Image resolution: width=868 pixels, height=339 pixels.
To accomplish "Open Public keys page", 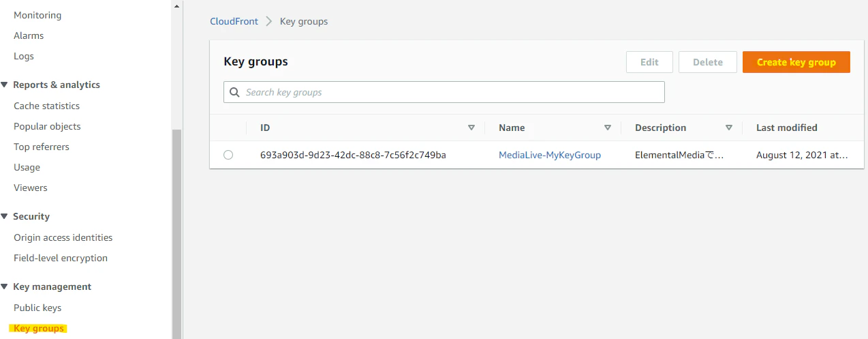I will [37, 308].
